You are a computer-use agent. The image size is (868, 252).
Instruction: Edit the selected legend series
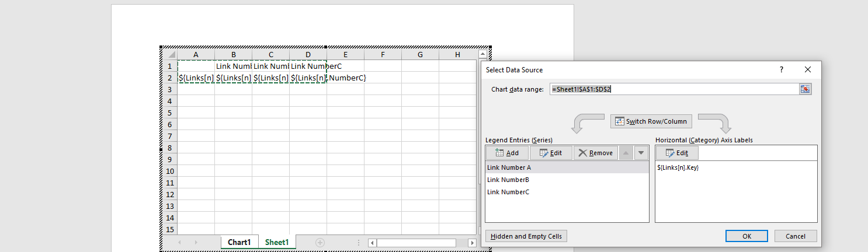[x=551, y=153]
